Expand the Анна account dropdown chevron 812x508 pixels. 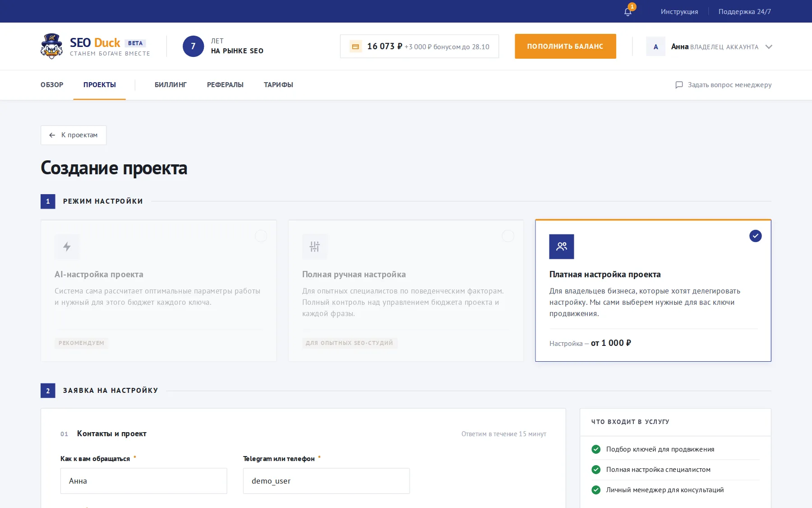pyautogui.click(x=769, y=47)
